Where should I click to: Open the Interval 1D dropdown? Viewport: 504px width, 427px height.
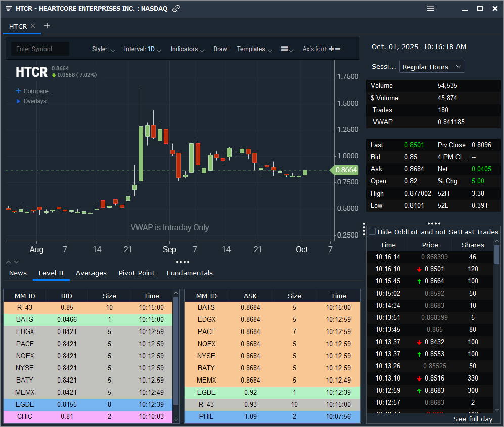point(143,49)
